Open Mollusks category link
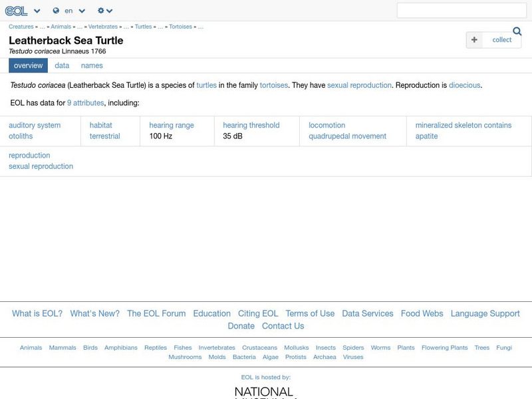The width and height of the screenshot is (532, 399). click(297, 348)
